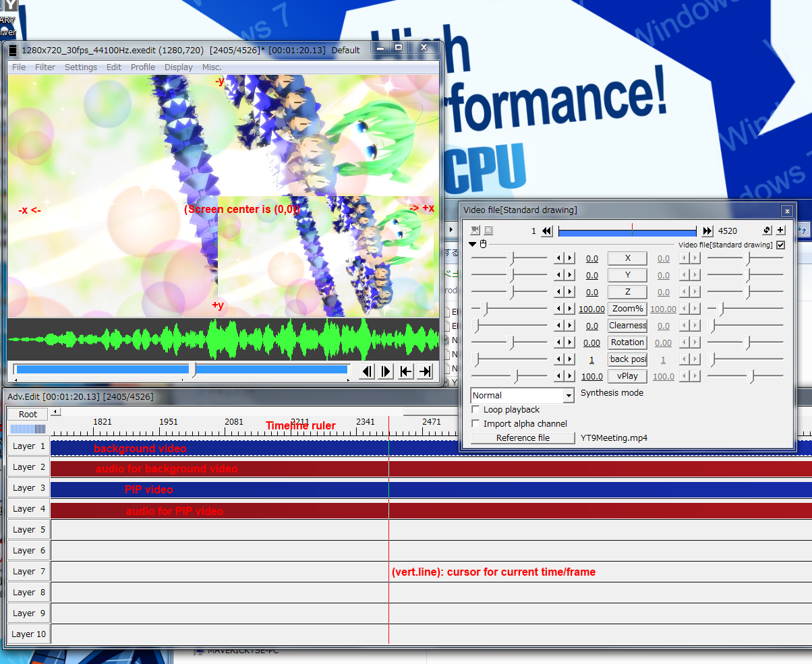Image resolution: width=812 pixels, height=664 pixels.
Task: Click the blue object range bar in settings
Action: pyautogui.click(x=628, y=231)
